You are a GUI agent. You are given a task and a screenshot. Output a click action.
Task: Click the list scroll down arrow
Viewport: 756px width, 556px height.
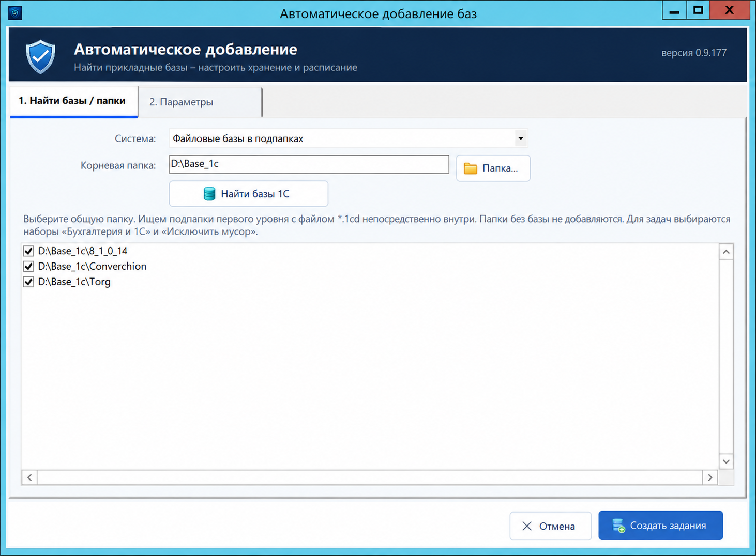coord(726,461)
